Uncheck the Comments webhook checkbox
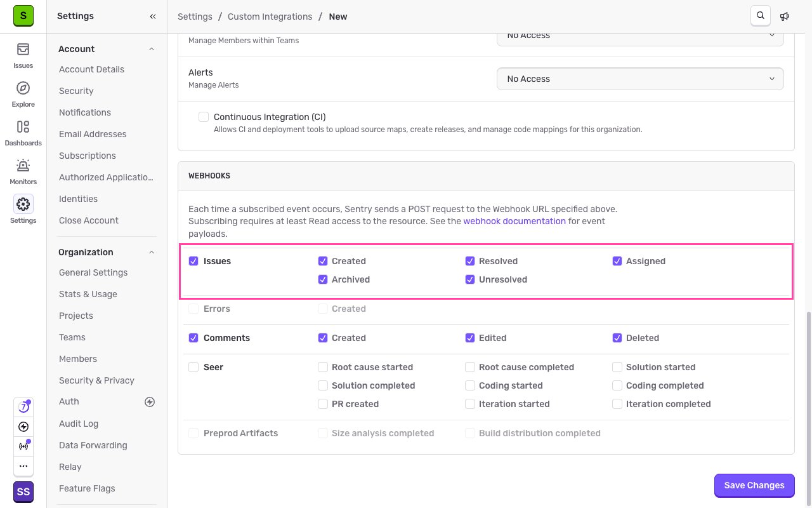812x508 pixels. pos(193,338)
